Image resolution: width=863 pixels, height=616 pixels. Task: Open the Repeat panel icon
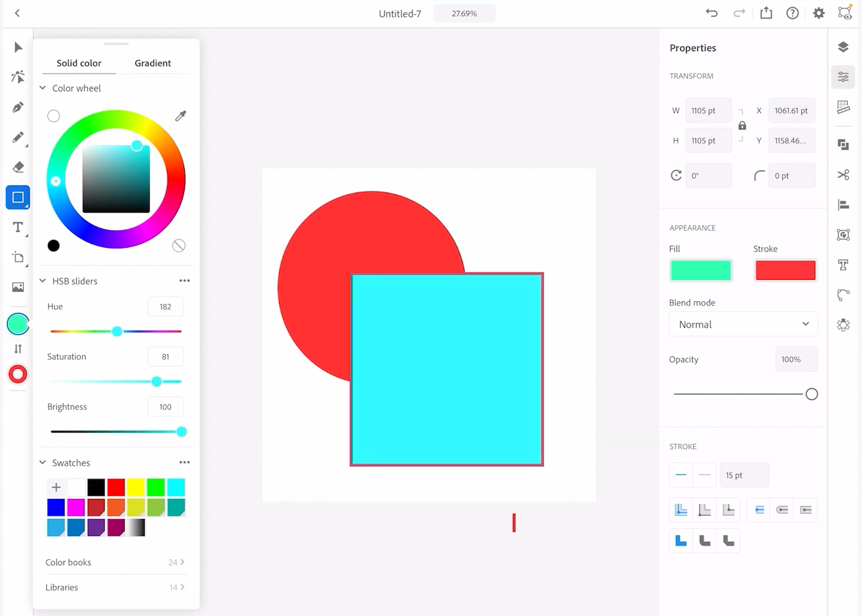(x=843, y=325)
